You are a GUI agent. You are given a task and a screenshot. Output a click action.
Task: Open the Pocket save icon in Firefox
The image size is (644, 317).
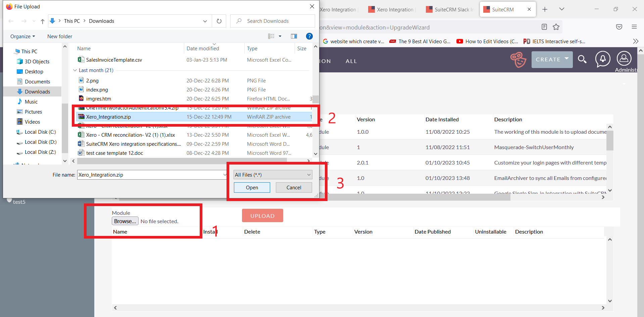[619, 27]
